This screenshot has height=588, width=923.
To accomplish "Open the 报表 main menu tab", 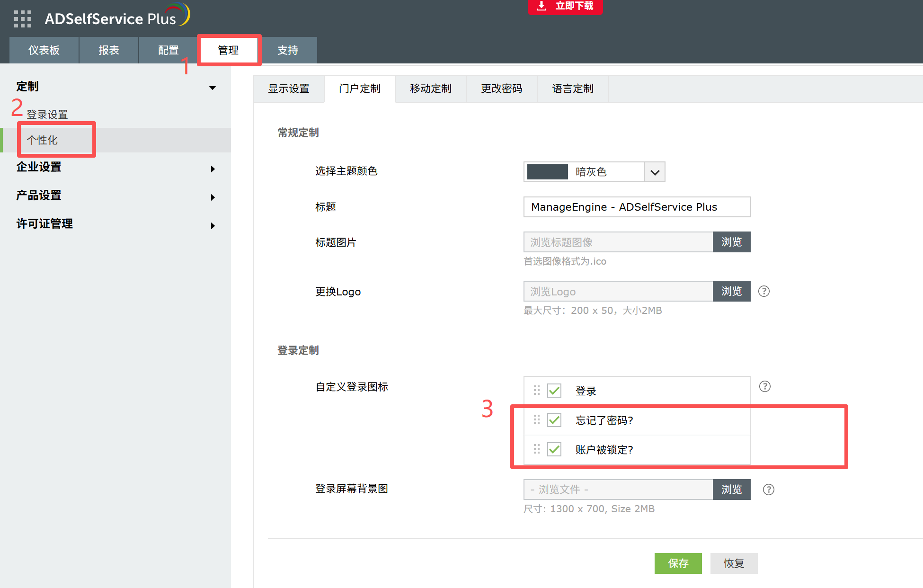I will coord(108,50).
